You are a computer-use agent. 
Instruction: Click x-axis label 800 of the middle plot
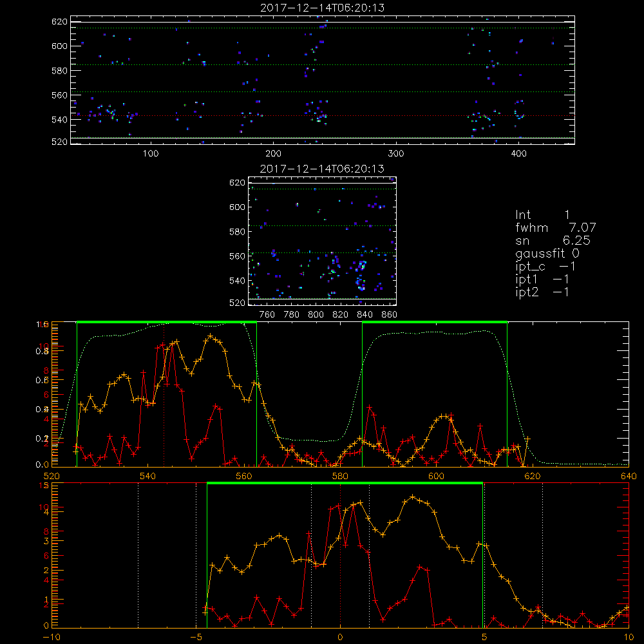tap(316, 315)
